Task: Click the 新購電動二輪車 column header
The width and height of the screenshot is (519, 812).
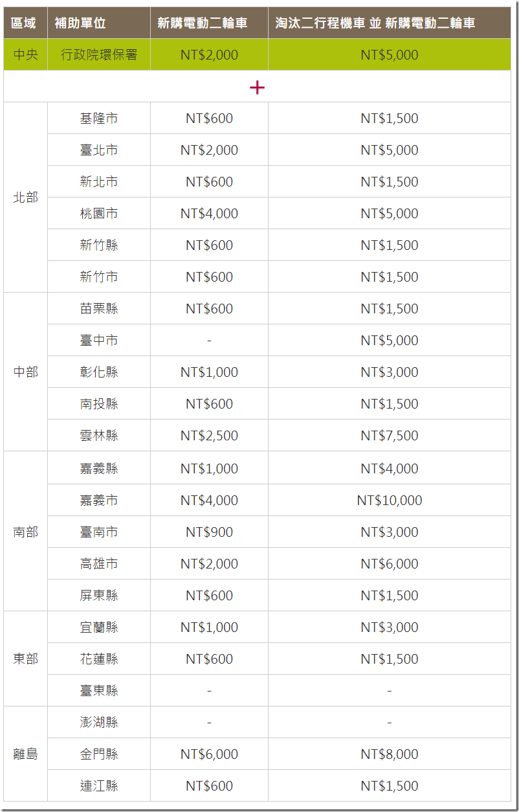Action: [x=203, y=23]
